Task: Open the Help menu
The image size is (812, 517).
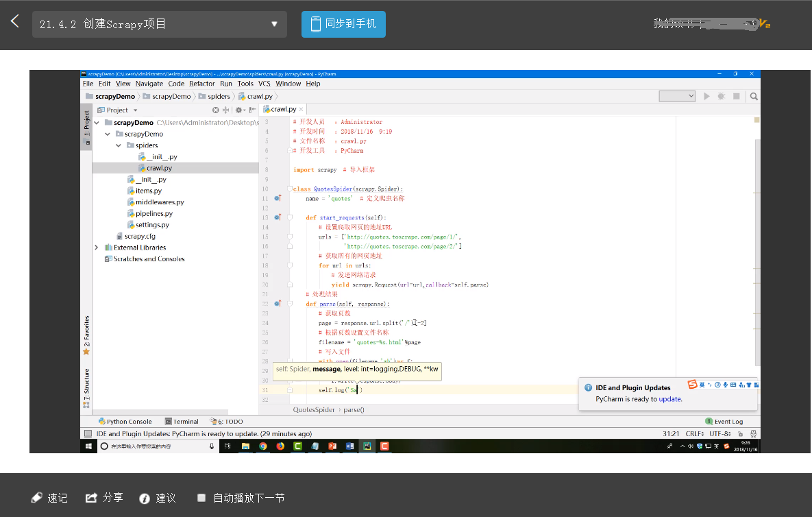Action: point(312,84)
